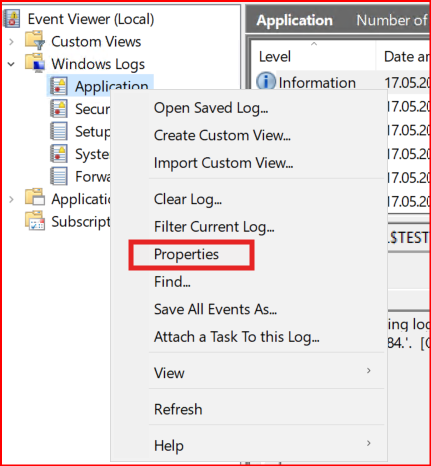This screenshot has width=431, height=466.
Task: Click the System log icon
Action: tap(59, 154)
